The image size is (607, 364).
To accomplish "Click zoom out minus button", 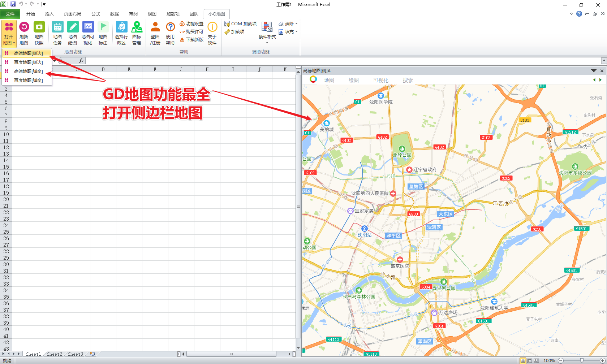I will pos(561,360).
